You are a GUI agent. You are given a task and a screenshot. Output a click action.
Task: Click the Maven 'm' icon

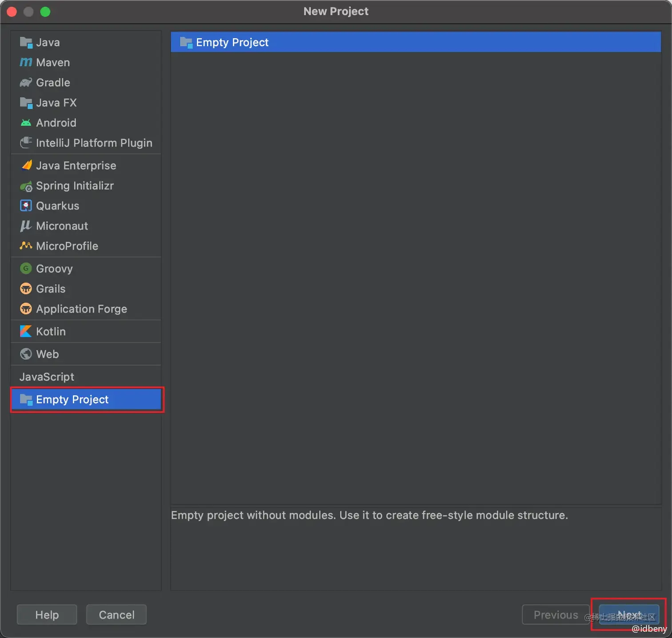coord(26,63)
